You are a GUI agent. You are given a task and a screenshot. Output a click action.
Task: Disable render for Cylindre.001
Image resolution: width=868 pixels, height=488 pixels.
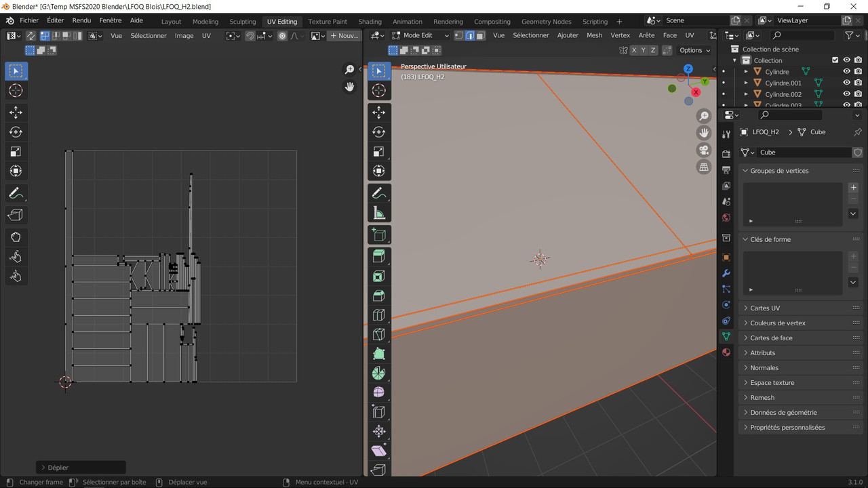coord(858,83)
